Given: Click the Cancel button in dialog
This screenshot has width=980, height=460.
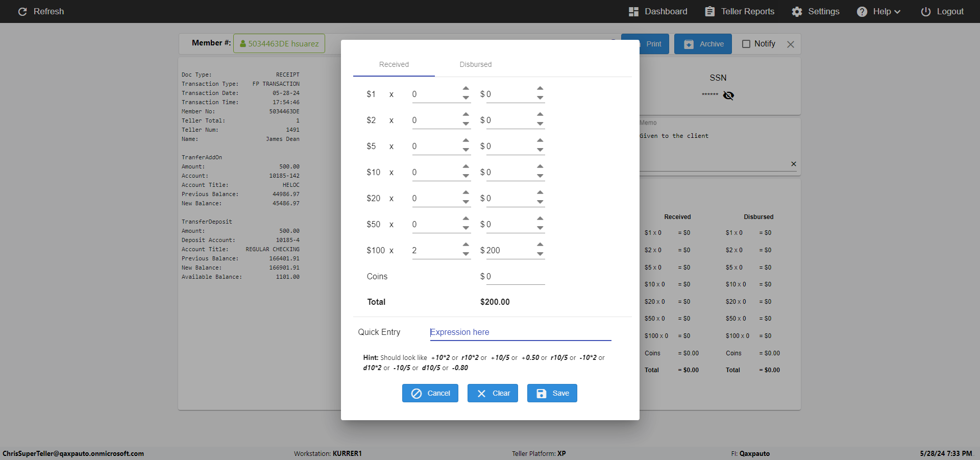Looking at the screenshot, I should [x=430, y=393].
